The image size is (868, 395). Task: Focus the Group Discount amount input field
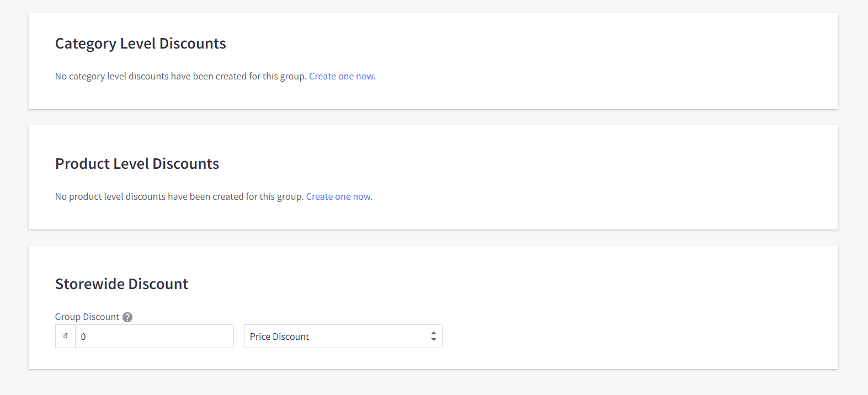pos(155,337)
